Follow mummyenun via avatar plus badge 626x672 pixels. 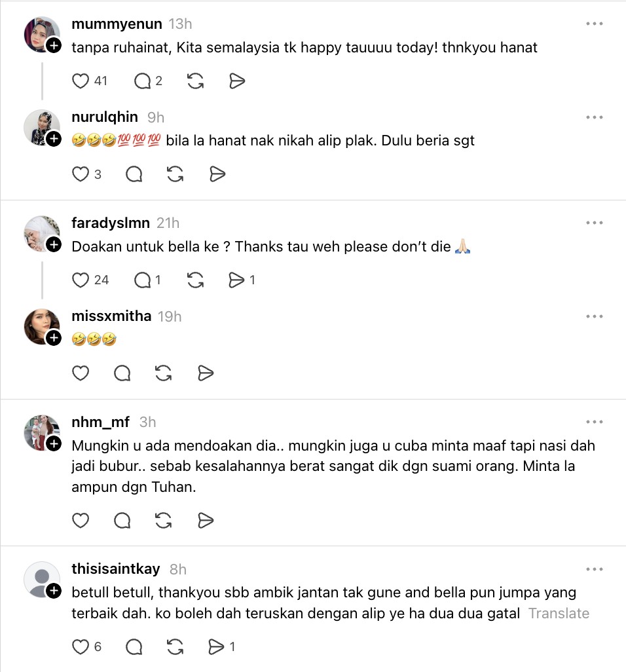click(x=54, y=45)
